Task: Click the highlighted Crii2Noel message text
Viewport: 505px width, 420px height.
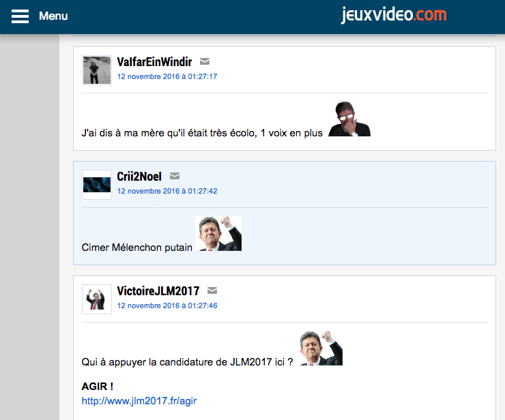Action: pyautogui.click(x=136, y=247)
